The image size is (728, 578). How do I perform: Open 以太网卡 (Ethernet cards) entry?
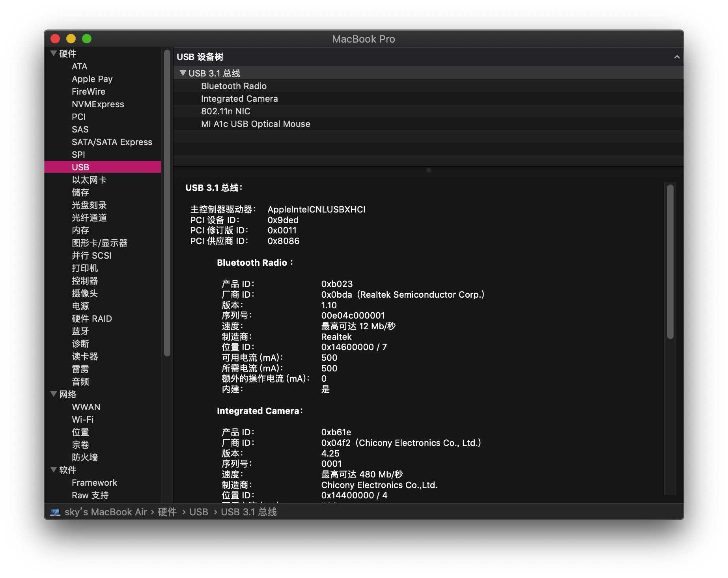pos(89,180)
